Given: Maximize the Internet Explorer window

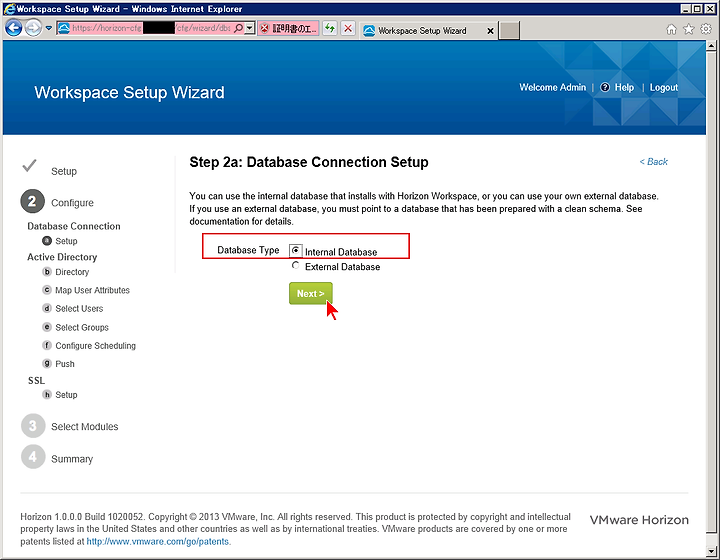Looking at the screenshot, I should (697, 9).
